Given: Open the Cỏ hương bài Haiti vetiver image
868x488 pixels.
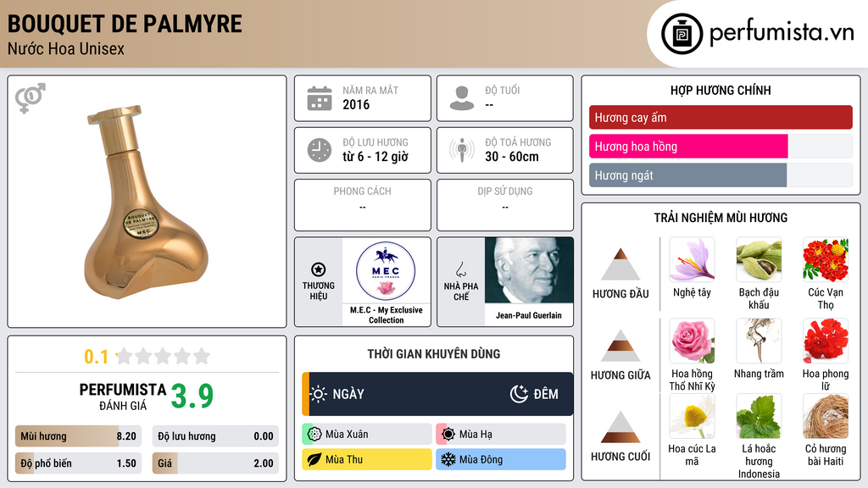Looking at the screenshot, I should 826,416.
